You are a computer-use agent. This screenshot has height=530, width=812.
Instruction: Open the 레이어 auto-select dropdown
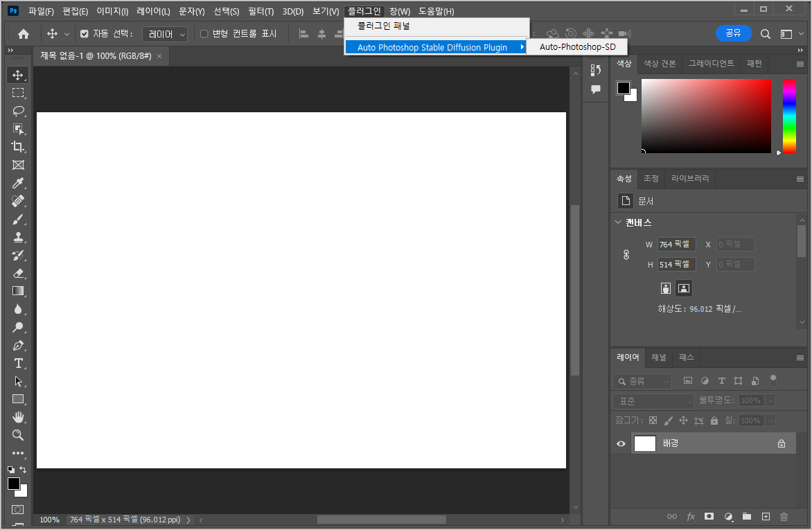click(165, 34)
